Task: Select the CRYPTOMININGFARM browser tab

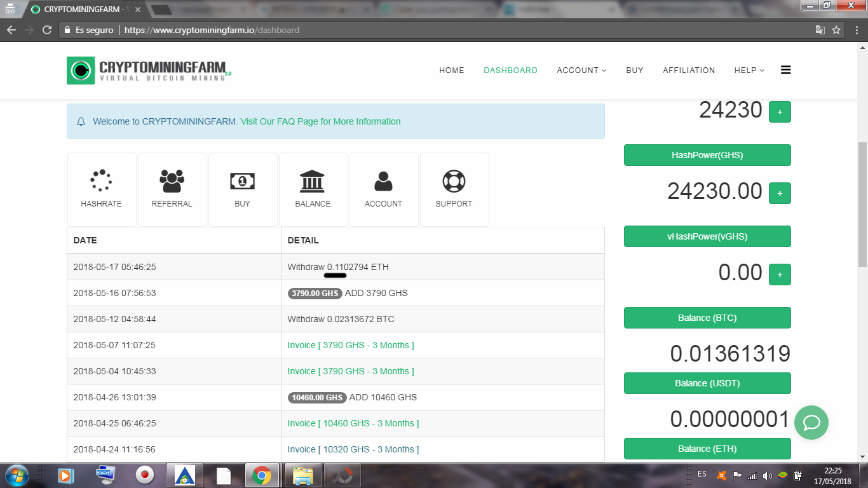Action: (x=86, y=10)
